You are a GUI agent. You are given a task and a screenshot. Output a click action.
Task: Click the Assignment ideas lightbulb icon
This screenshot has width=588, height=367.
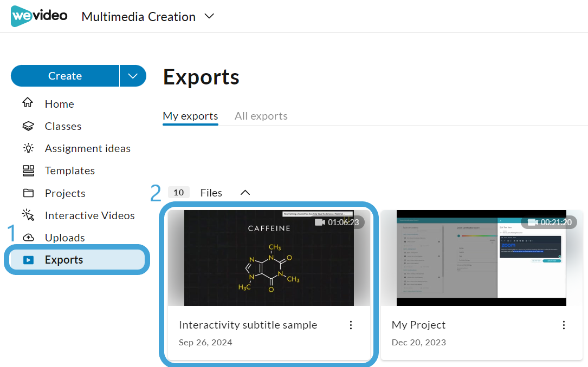tap(28, 148)
